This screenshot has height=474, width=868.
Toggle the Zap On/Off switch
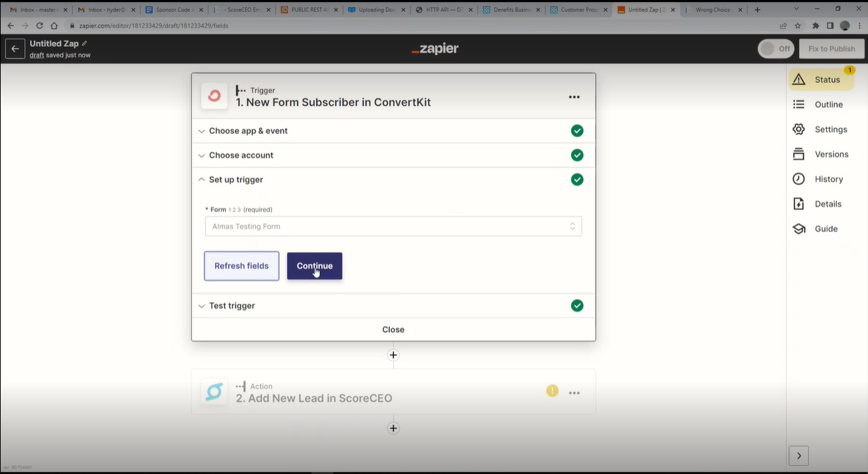click(x=776, y=49)
